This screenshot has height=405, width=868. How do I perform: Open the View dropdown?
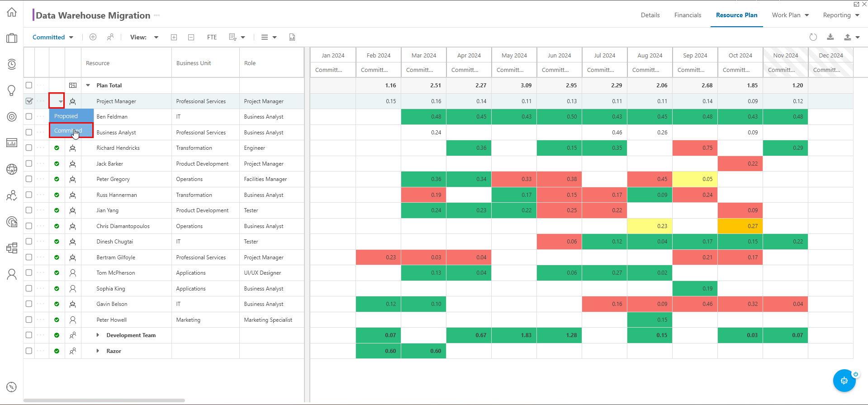point(144,37)
